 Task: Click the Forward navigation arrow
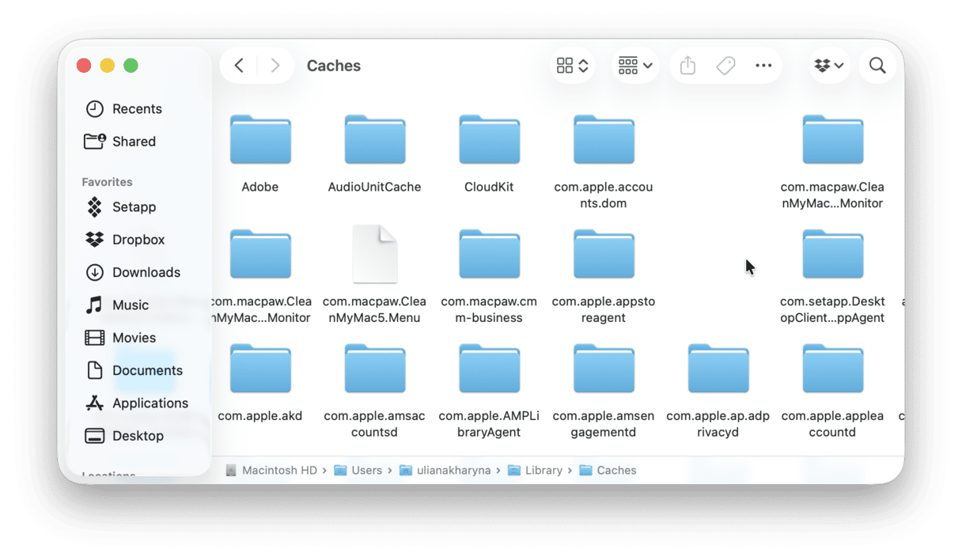tap(275, 66)
